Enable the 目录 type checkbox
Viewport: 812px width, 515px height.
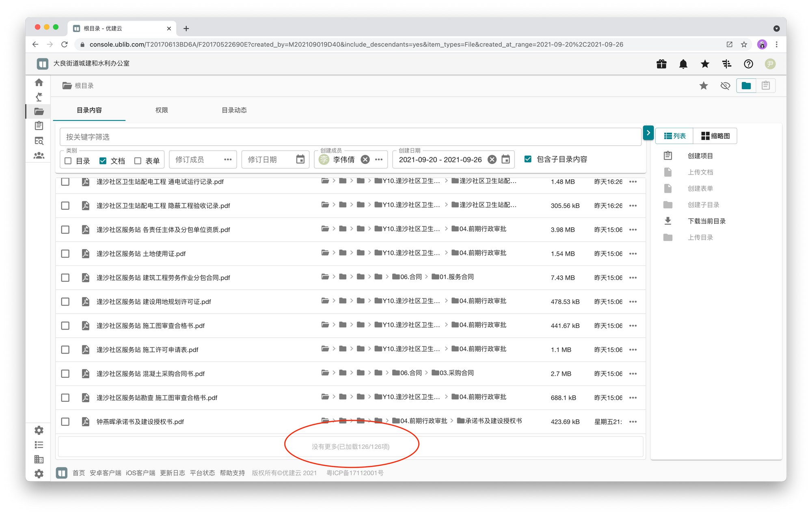click(68, 161)
